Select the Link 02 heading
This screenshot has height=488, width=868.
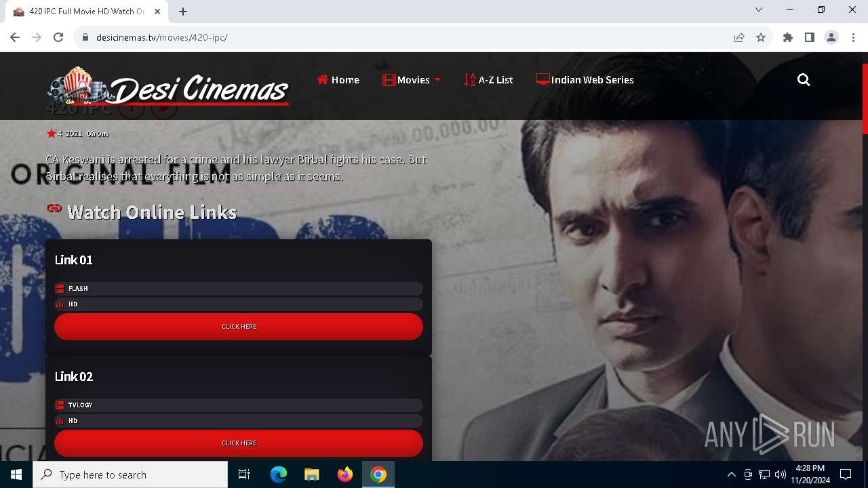pyautogui.click(x=74, y=376)
